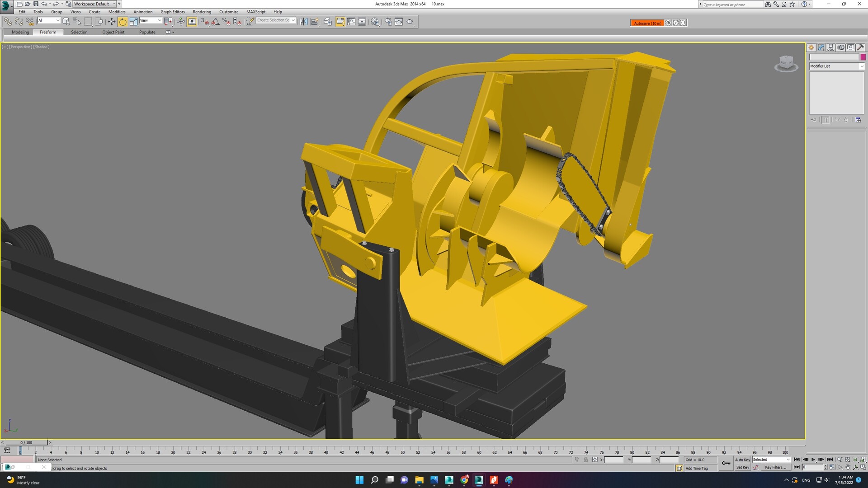Switch to the Modify panel
This screenshot has height=488, width=868.
(821, 47)
